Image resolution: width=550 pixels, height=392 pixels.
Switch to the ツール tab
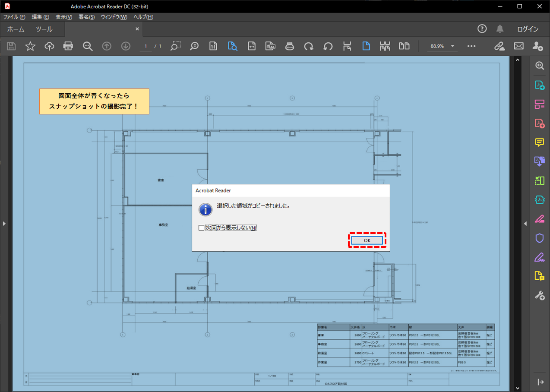click(x=44, y=29)
